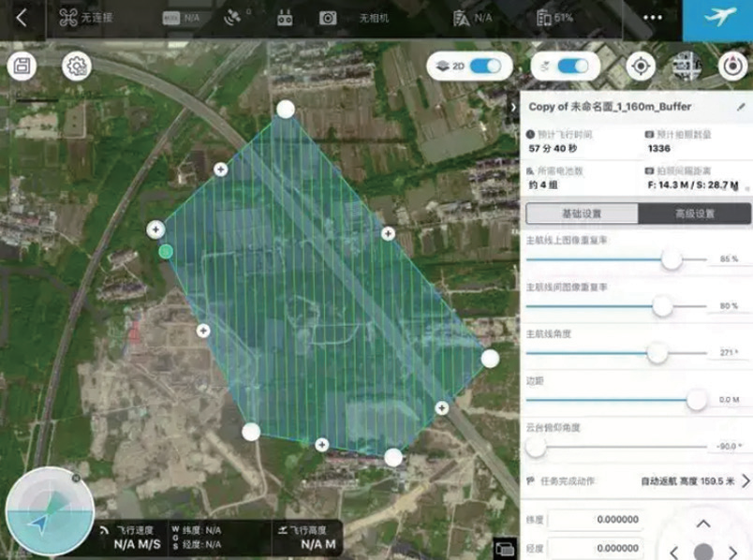
Task: Tap the compass orientation lock icon
Action: [732, 66]
